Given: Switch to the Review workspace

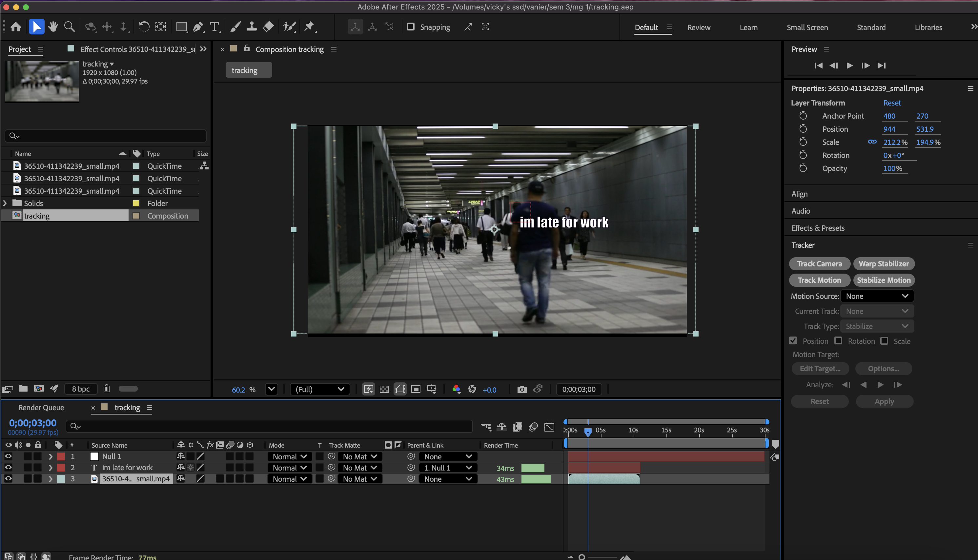Looking at the screenshot, I should [x=699, y=27].
